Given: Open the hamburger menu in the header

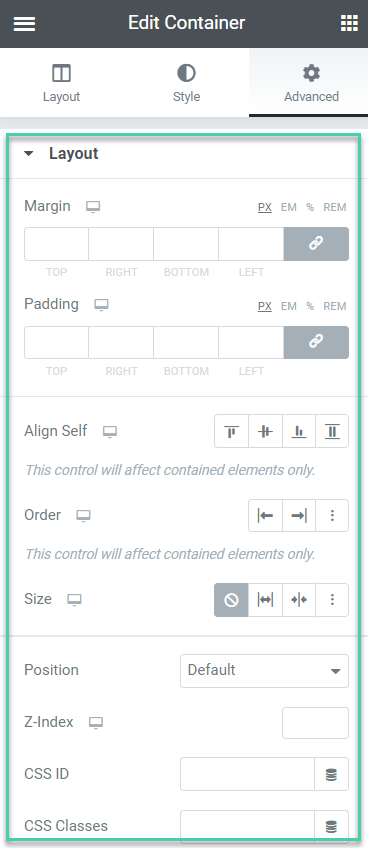Looking at the screenshot, I should pos(24,23).
